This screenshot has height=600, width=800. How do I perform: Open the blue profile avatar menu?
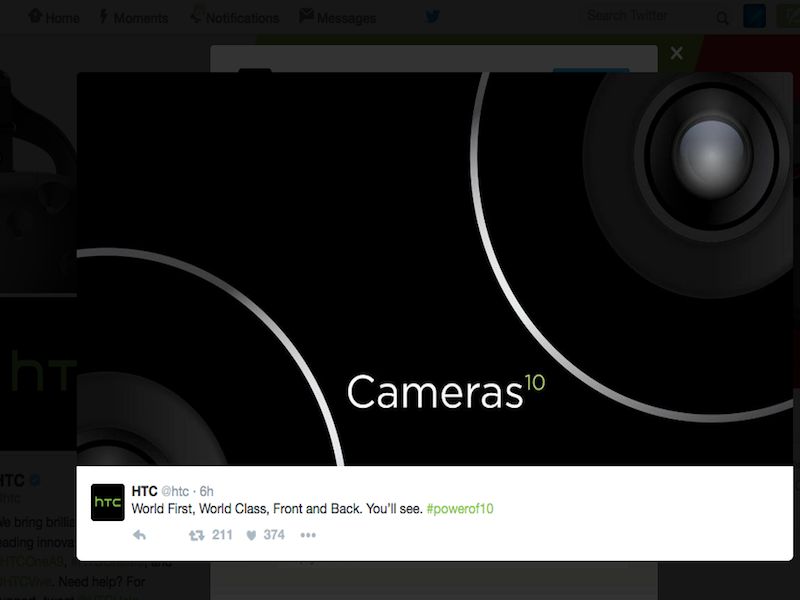point(754,16)
